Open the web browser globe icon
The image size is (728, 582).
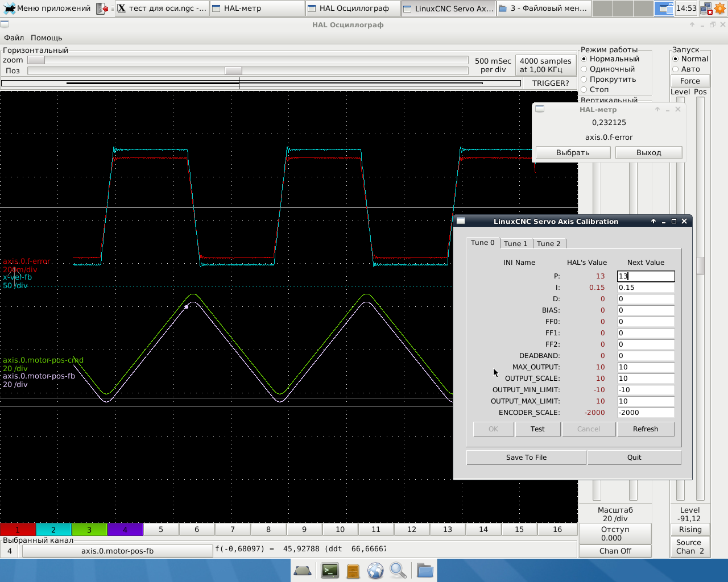(x=375, y=570)
